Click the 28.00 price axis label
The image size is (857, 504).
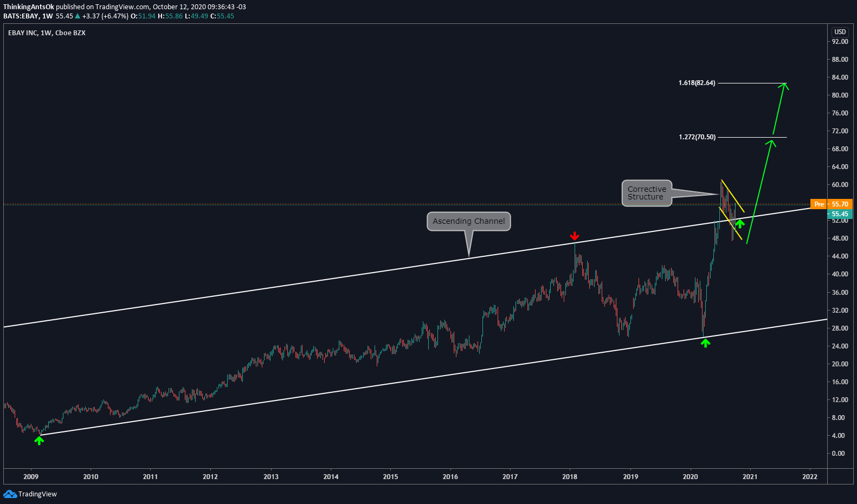(x=840, y=328)
